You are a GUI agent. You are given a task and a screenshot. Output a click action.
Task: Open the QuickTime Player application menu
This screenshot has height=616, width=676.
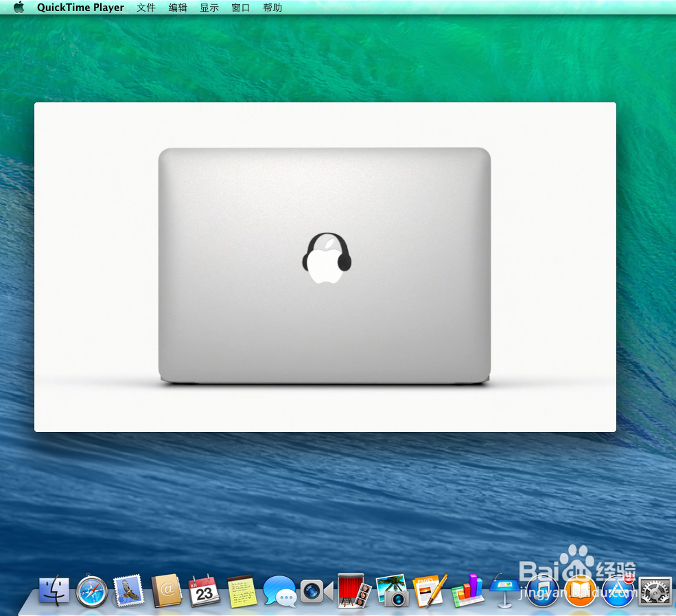[x=80, y=8]
